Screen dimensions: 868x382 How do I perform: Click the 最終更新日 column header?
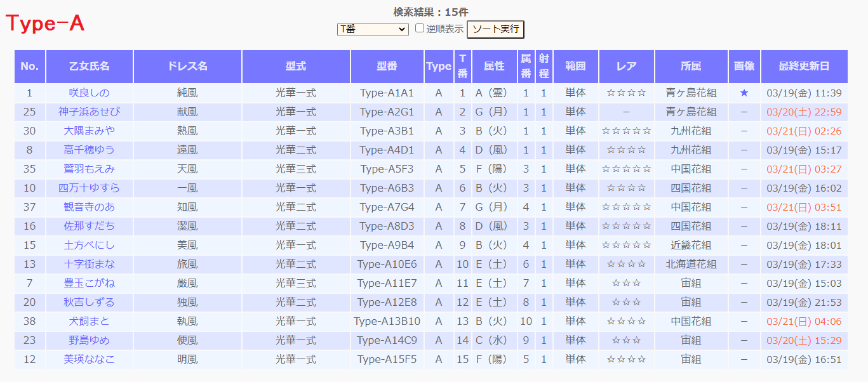coord(804,67)
